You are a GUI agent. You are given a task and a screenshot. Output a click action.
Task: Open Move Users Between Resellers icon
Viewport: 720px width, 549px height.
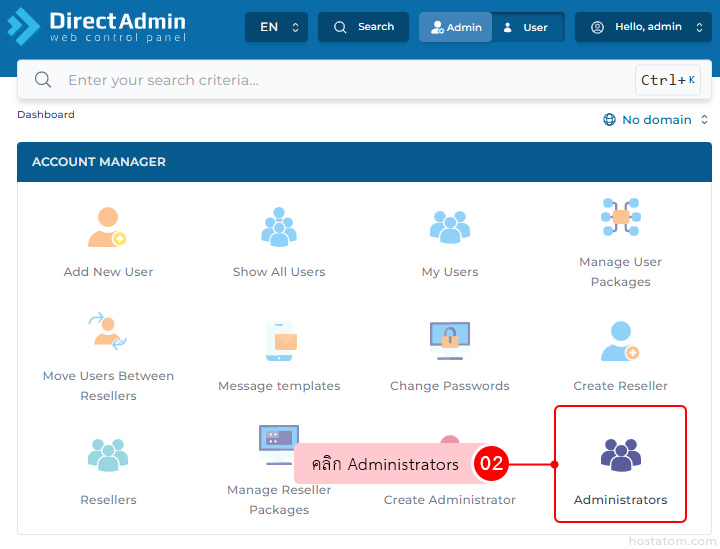coord(107,331)
